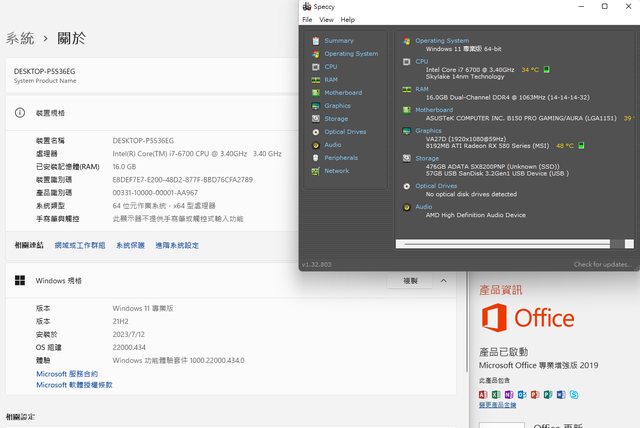Open the View menu in Speccy
Screen dimensions: 640x428
pos(326,20)
